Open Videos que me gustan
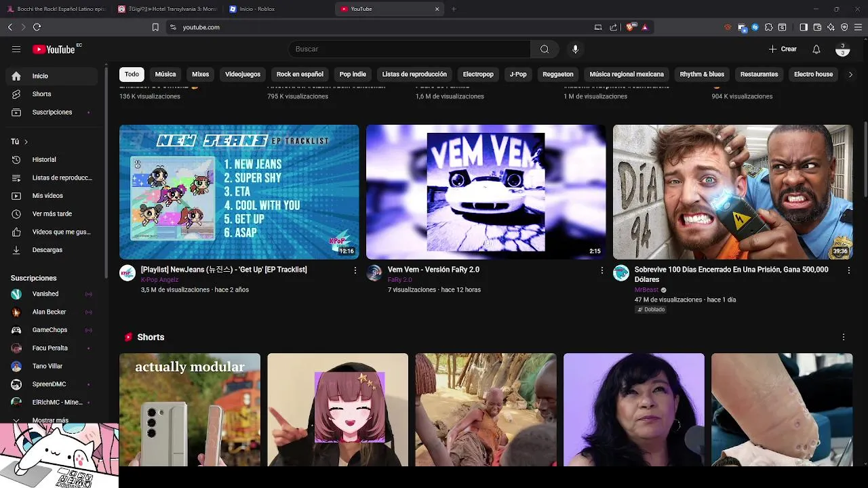 pos(52,232)
